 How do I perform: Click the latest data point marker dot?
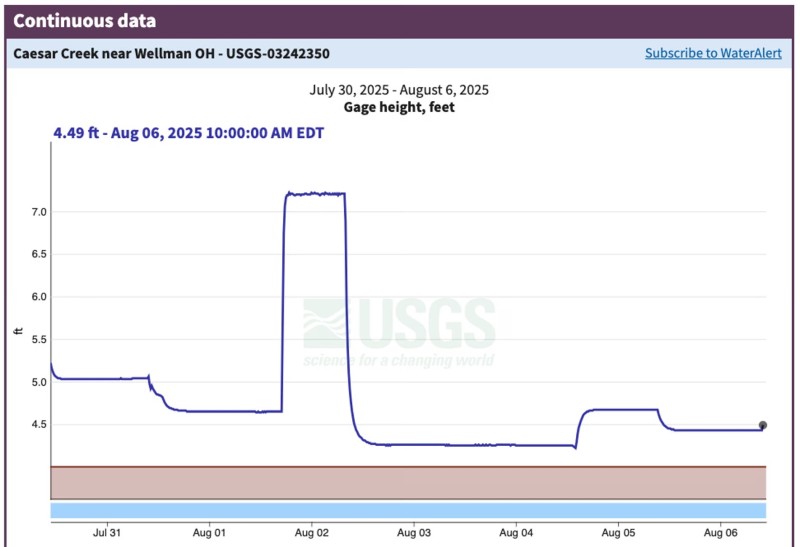pyautogui.click(x=763, y=425)
